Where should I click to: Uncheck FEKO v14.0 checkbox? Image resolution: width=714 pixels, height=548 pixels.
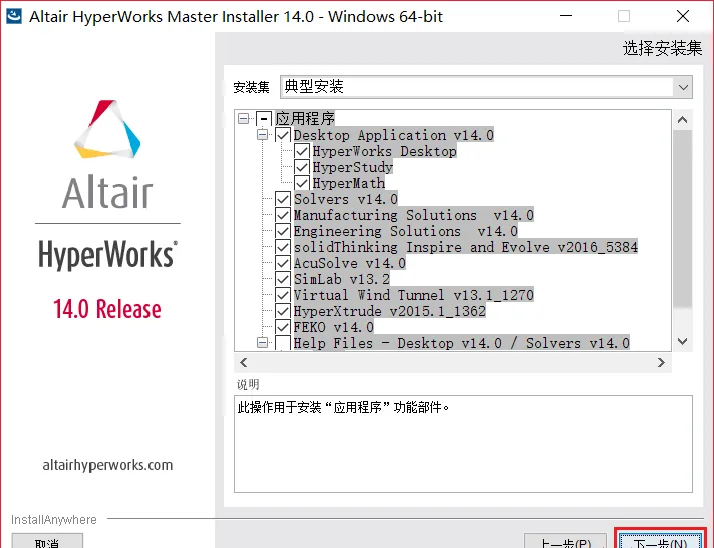pos(283,327)
